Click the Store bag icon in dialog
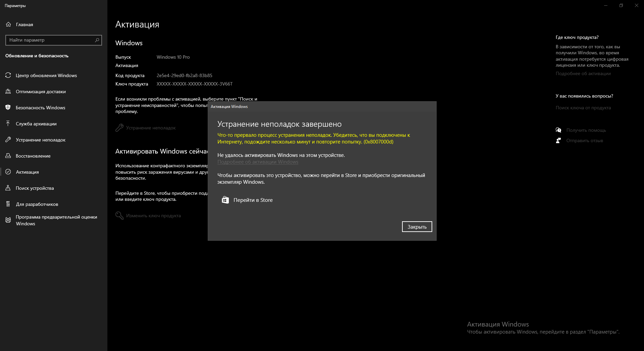Screen dimensions: 644x351 click(225, 200)
